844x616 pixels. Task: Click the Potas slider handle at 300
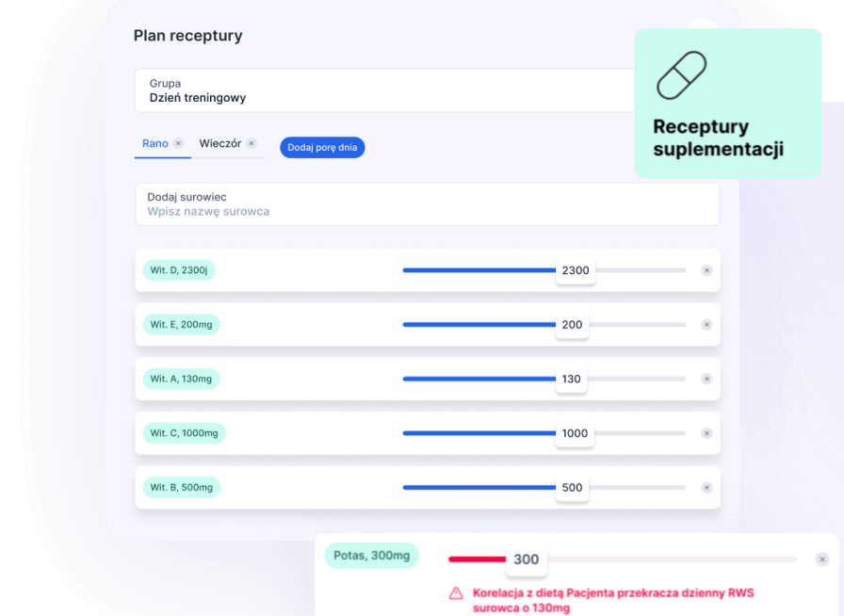coord(526,559)
